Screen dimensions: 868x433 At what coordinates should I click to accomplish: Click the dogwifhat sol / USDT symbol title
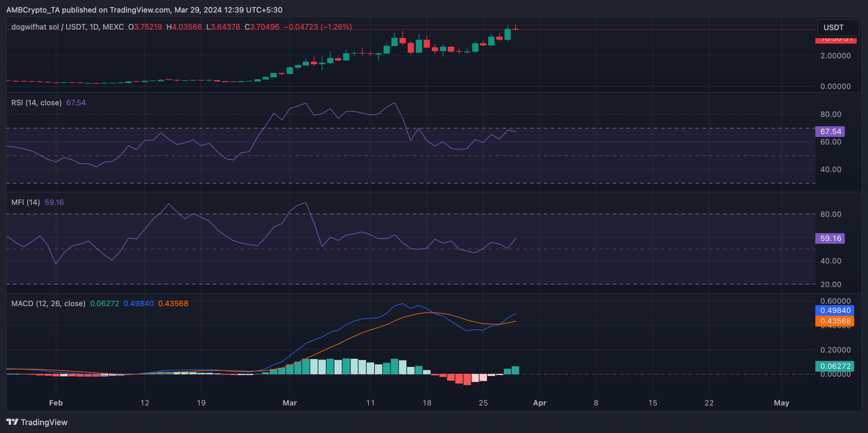coord(67,27)
